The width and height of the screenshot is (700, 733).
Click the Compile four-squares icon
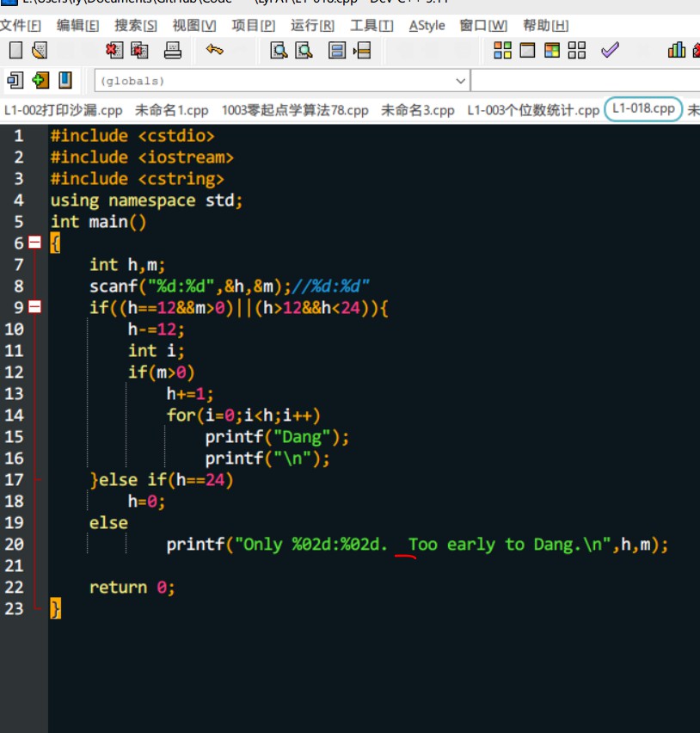pos(503,50)
